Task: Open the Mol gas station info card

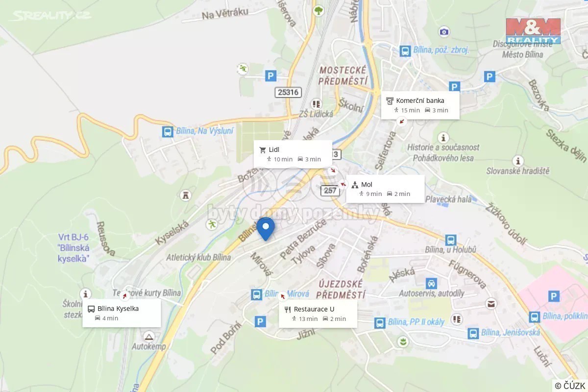Action: (x=385, y=189)
